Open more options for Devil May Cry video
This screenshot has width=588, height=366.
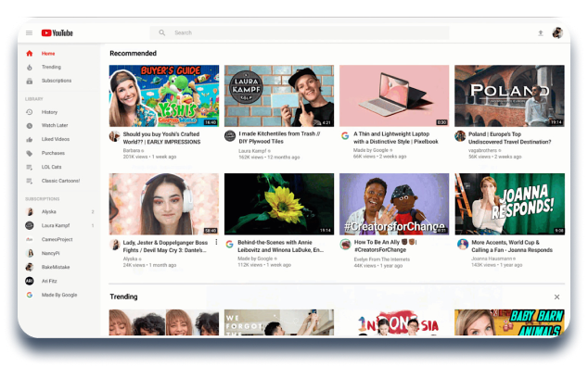216,243
